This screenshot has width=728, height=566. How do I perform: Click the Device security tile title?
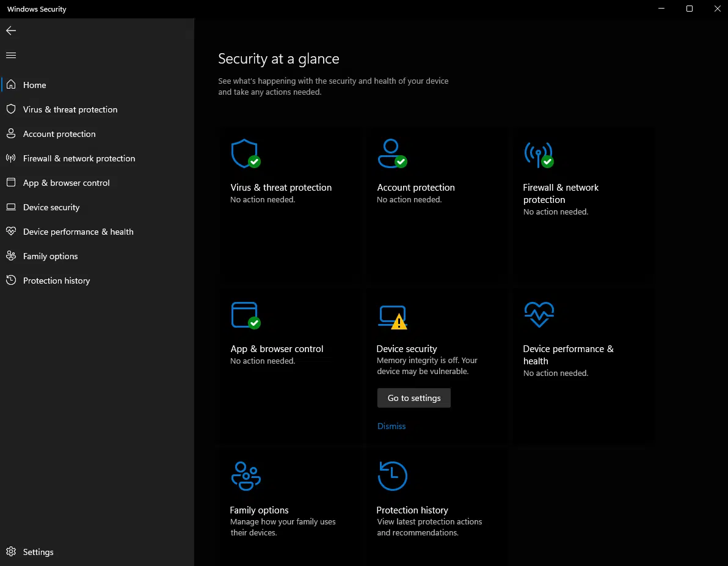click(406, 348)
